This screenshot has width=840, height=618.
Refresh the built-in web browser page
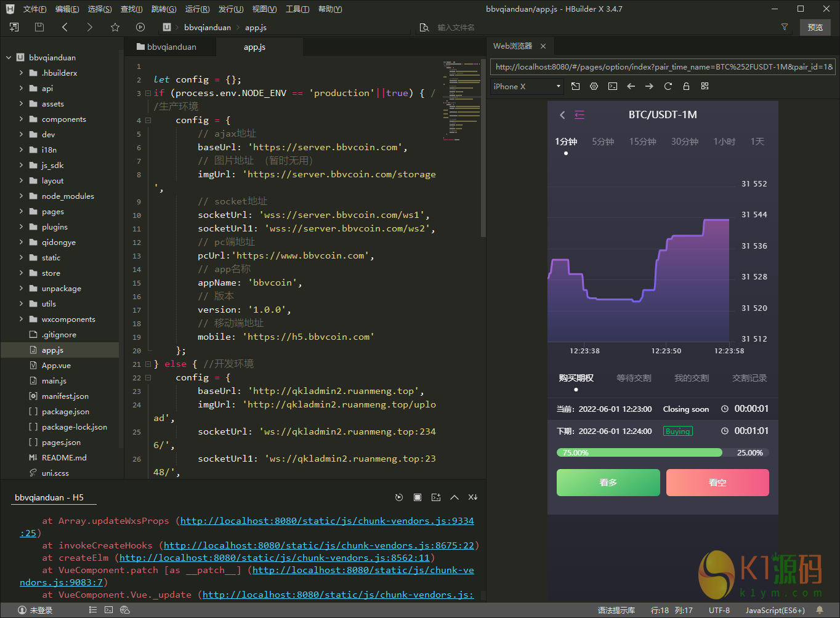668,86
